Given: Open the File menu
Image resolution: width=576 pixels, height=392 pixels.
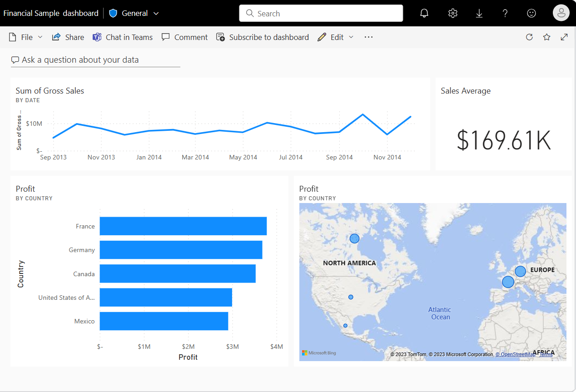Looking at the screenshot, I should (x=24, y=37).
